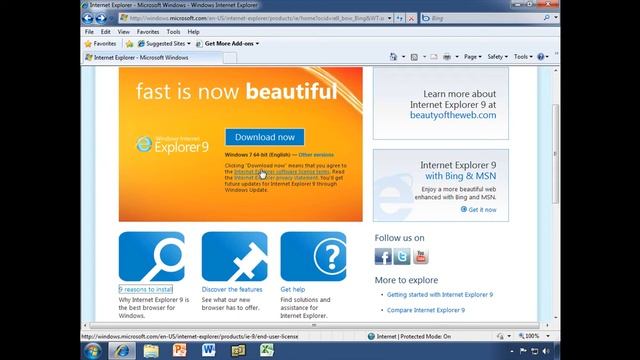The image size is (640, 360).
Task: Open the 9 reasons to install link
Action: click(146, 289)
